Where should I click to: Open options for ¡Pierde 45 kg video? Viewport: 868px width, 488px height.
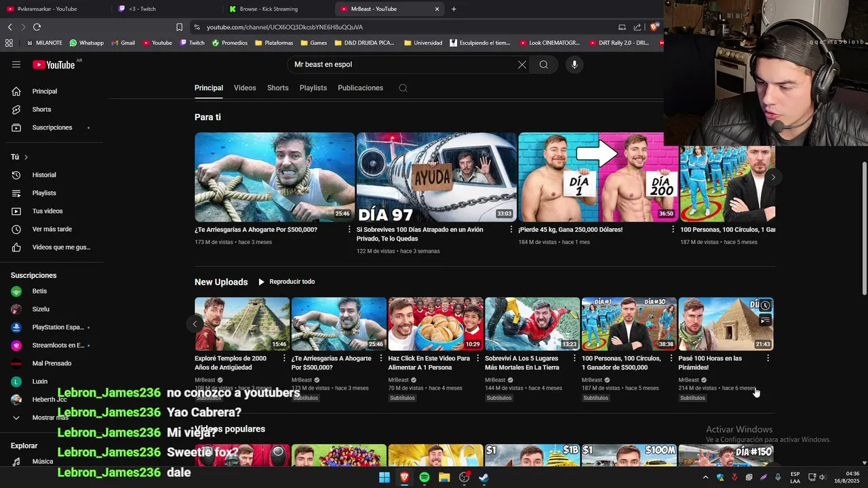point(673,230)
